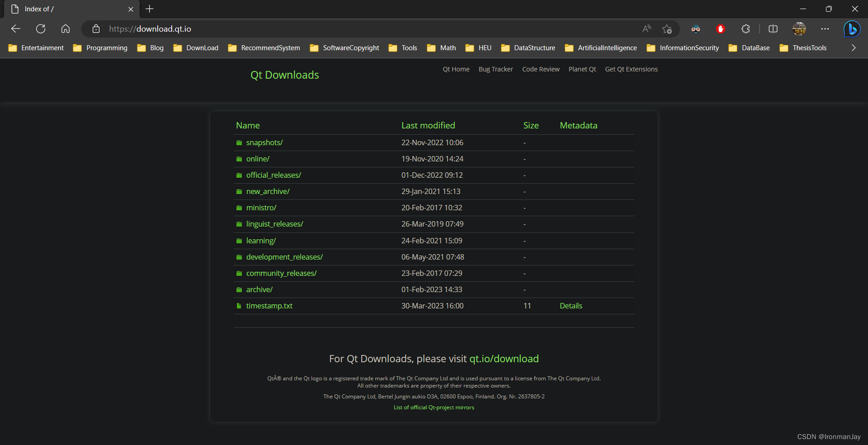Close the Index of / tab

131,9
